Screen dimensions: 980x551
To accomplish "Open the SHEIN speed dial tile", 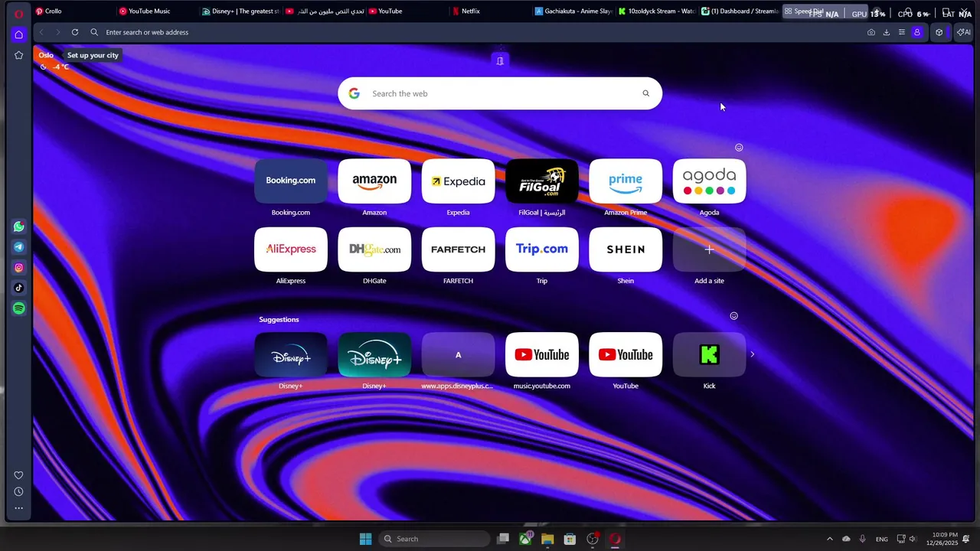I will click(x=626, y=249).
